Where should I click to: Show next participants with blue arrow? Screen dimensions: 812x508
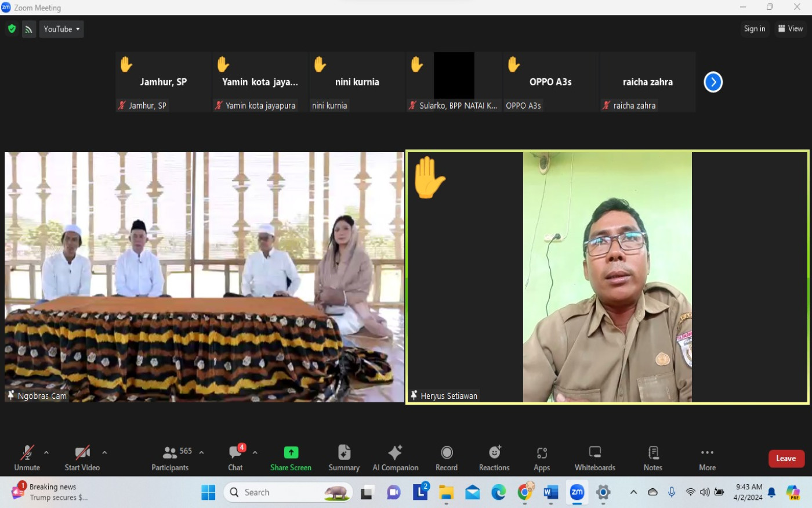713,82
